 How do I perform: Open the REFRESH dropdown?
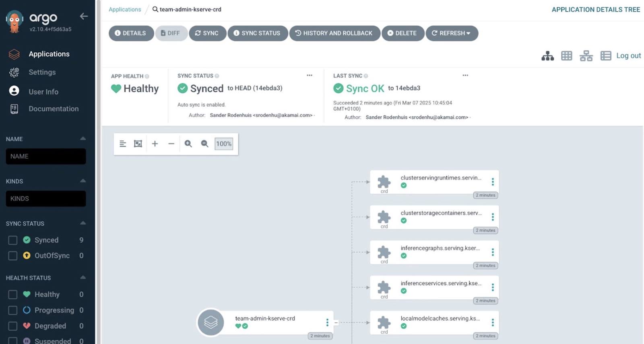coord(452,33)
